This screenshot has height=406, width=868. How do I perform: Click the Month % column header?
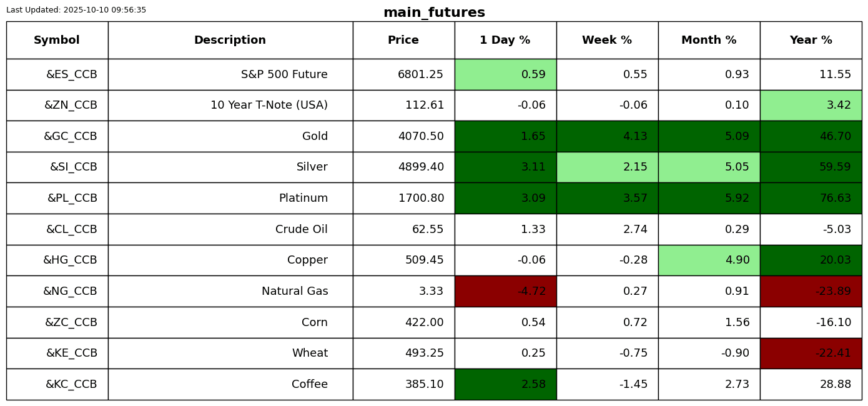709,41
